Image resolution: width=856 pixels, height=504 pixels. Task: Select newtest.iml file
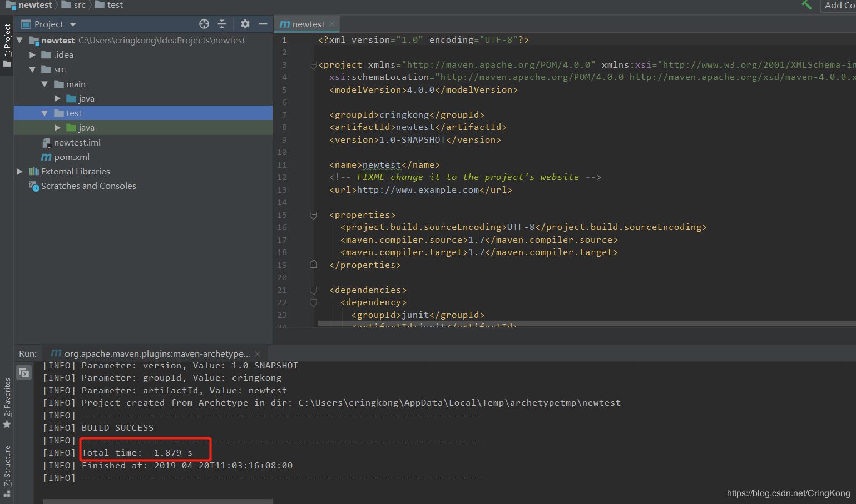[x=77, y=142]
